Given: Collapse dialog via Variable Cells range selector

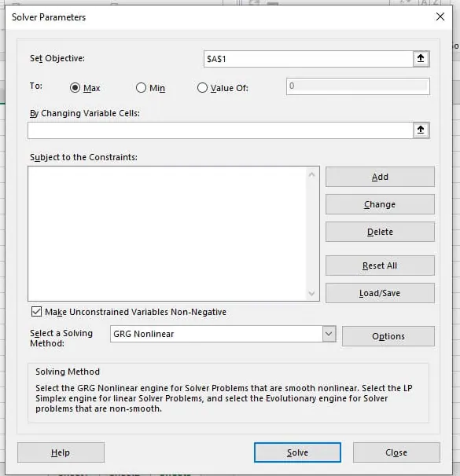Looking at the screenshot, I should [421, 130].
